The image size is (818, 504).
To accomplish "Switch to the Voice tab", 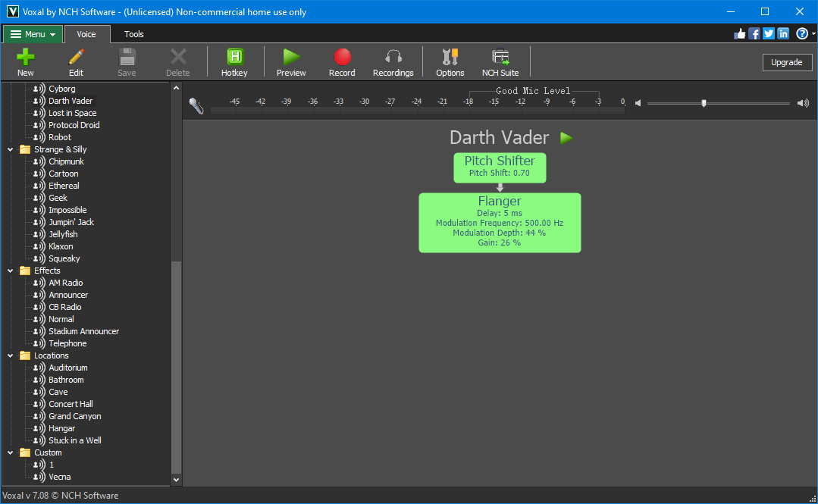I will (86, 34).
